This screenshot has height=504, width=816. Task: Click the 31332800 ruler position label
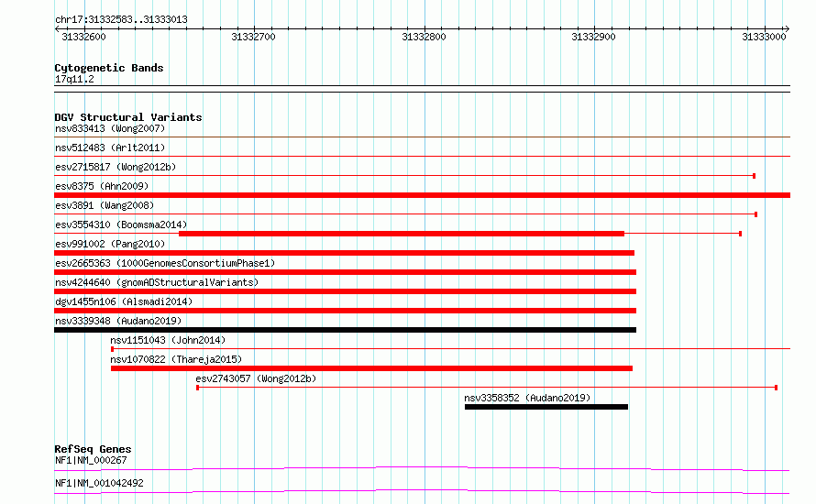tap(424, 37)
